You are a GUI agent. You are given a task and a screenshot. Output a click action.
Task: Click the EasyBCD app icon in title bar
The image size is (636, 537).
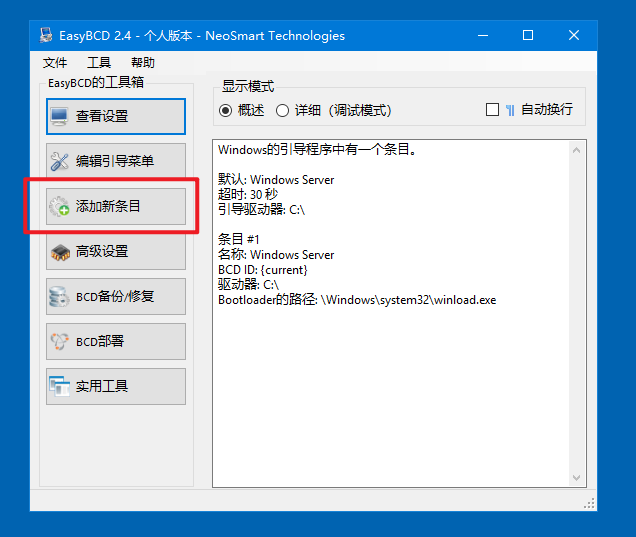click(46, 35)
